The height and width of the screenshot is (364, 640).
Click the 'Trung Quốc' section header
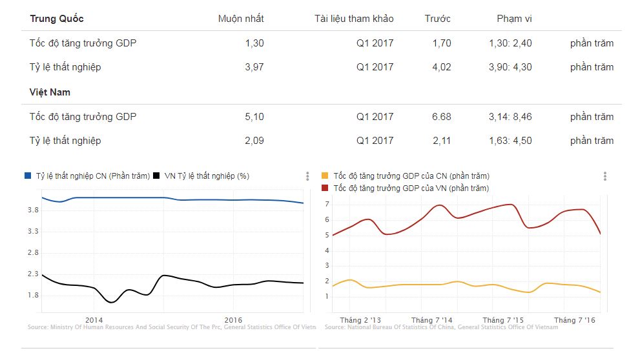[56, 18]
